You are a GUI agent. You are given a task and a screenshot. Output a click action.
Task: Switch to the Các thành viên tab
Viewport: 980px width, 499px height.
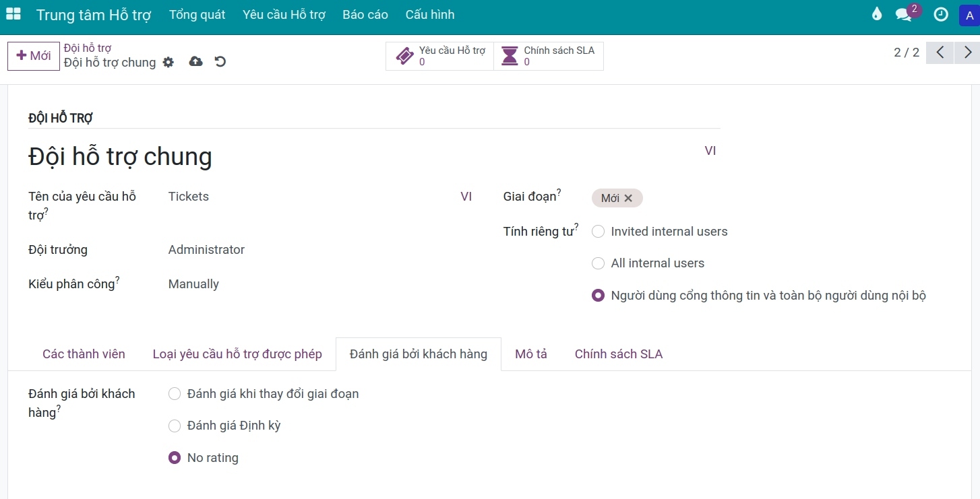(84, 354)
